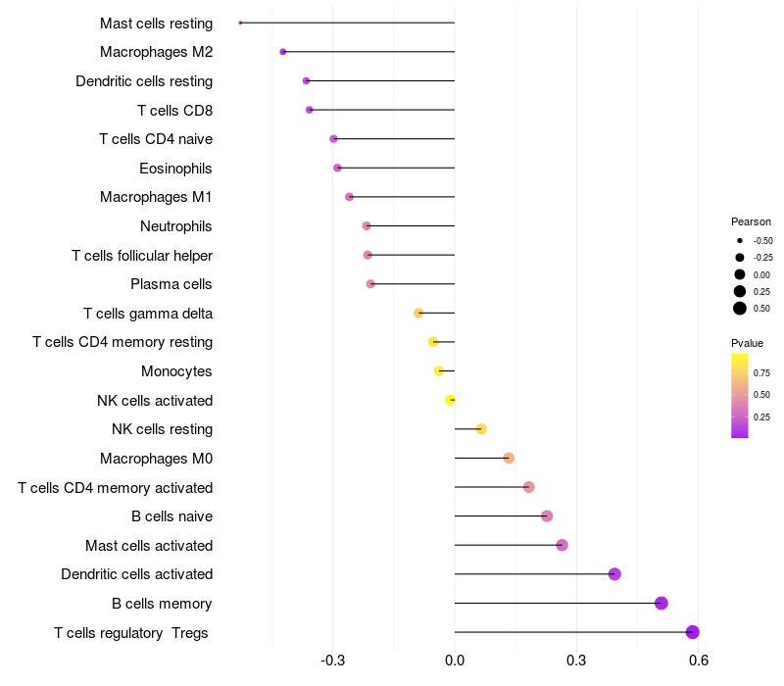Click the Pvalue legend title
Image resolution: width=784 pixels, height=686 pixels.
click(747, 343)
